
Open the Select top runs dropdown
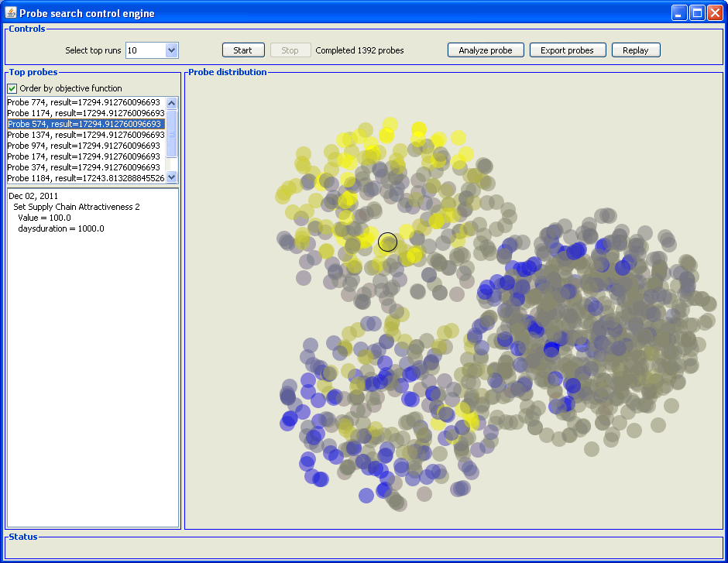point(172,50)
